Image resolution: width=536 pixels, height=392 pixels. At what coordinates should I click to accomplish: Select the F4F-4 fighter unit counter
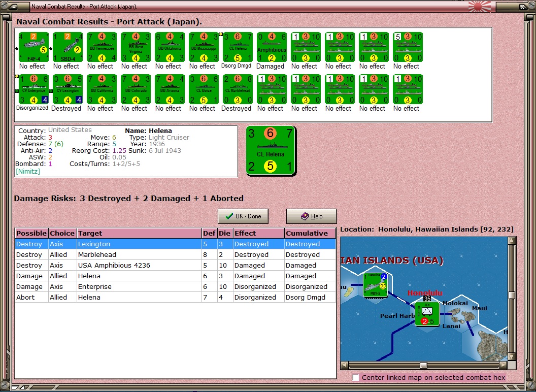click(x=33, y=47)
